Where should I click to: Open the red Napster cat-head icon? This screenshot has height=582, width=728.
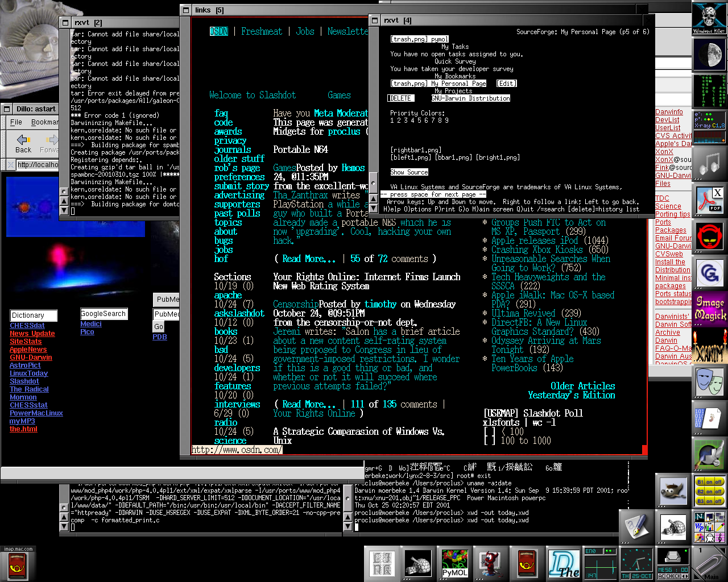click(709, 236)
